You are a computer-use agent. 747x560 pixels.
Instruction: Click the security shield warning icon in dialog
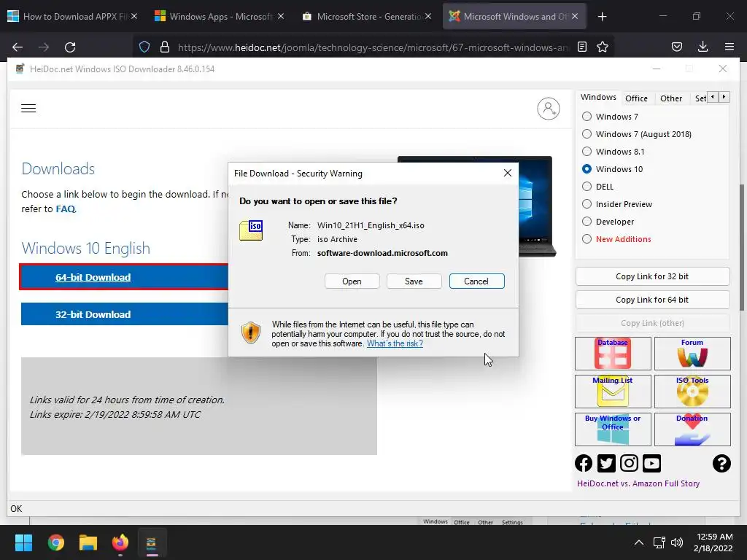point(251,332)
